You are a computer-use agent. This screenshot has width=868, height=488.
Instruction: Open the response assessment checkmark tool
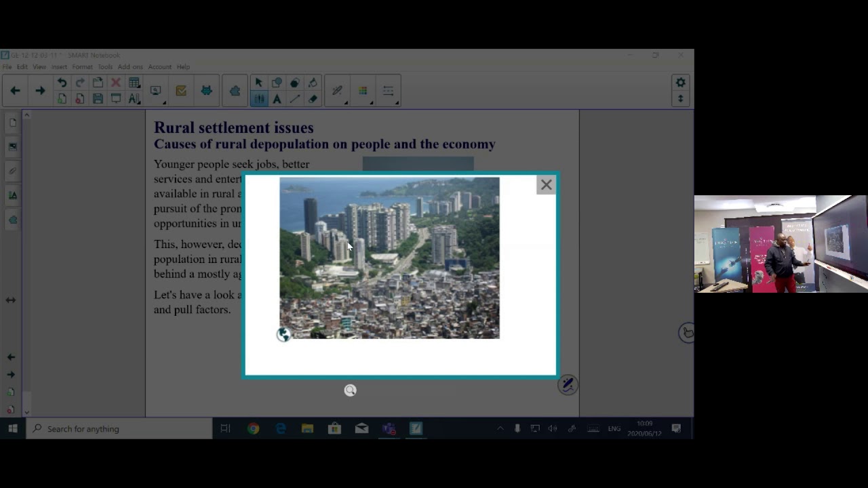pyautogui.click(x=181, y=91)
